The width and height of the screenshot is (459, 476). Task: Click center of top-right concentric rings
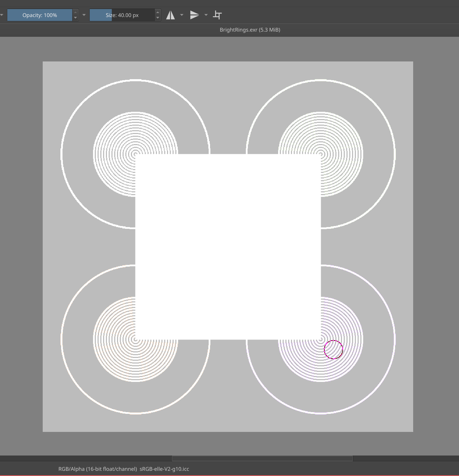pyautogui.click(x=321, y=154)
